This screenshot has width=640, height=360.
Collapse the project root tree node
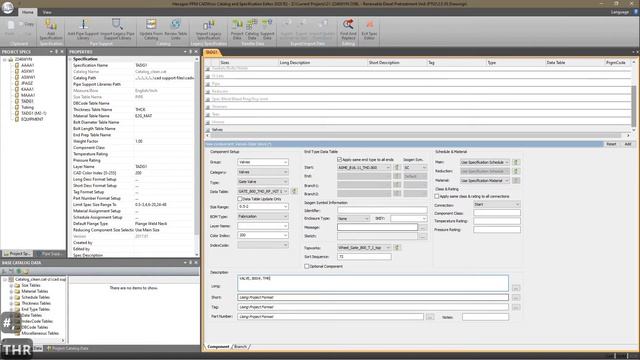[x=5, y=60]
